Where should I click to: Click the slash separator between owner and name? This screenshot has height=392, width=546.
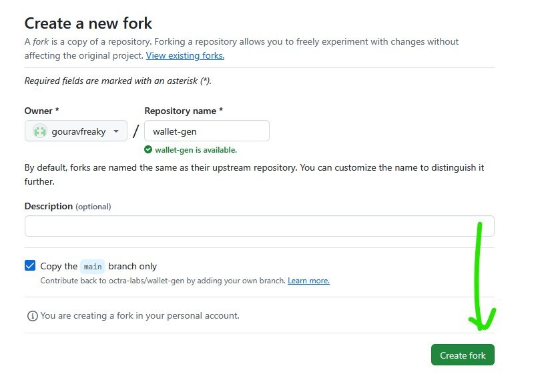point(135,131)
